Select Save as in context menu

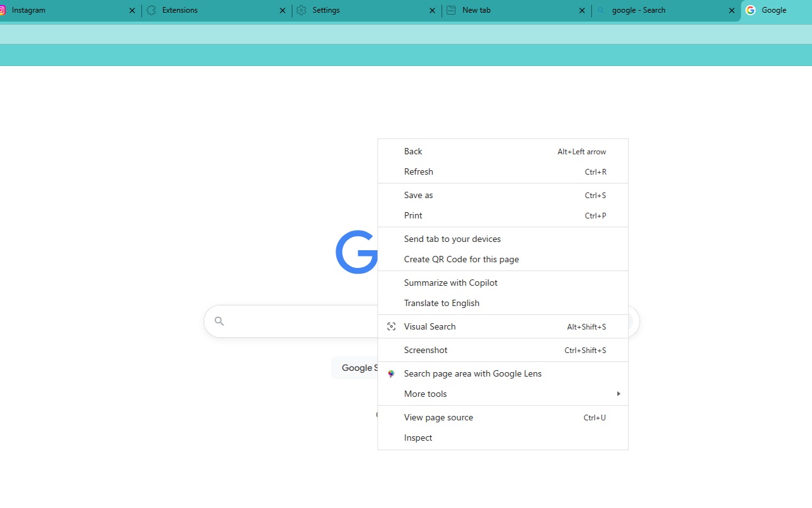503,195
